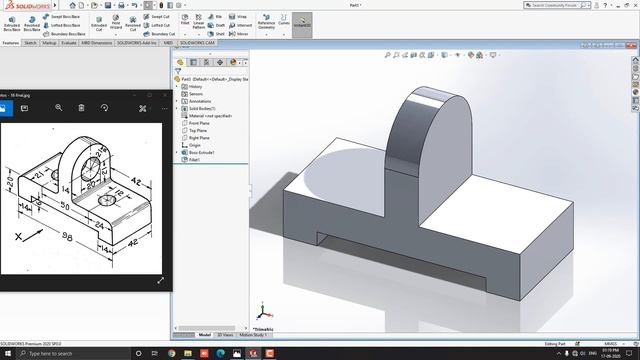Open the Linear Pattern dropdown arrow

click(199, 35)
